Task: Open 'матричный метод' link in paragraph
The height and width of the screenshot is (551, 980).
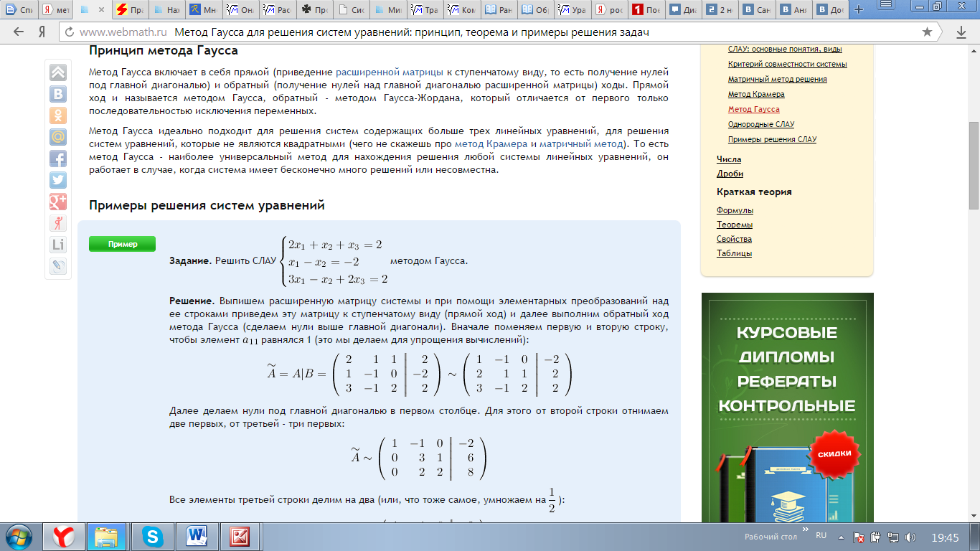Action: [x=581, y=143]
